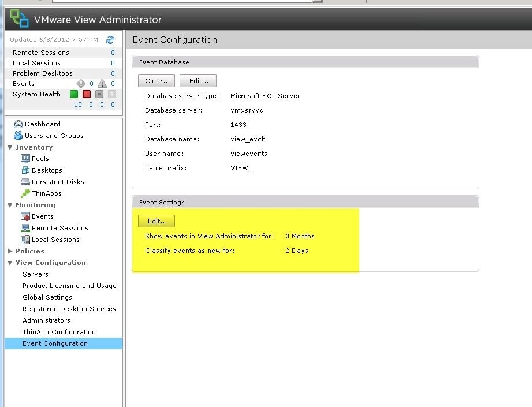
Task: Click the Pools monitor icon
Action: pos(25,159)
